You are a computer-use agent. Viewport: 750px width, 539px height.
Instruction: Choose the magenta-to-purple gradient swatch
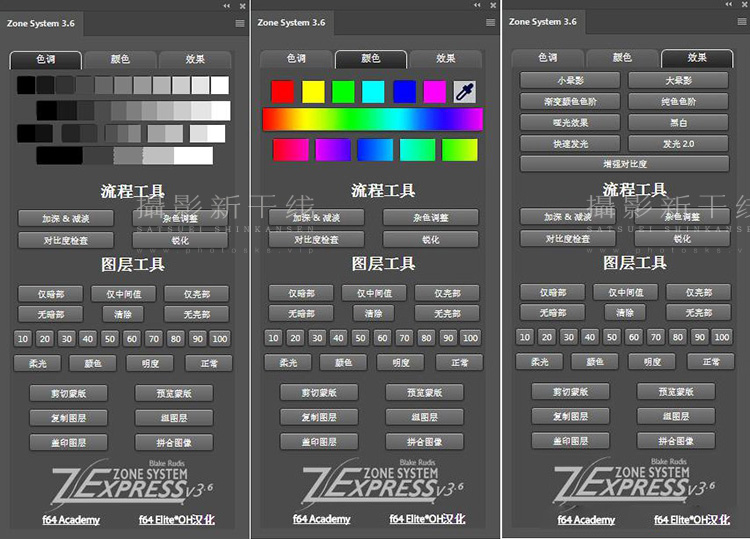pyautogui.click(x=333, y=150)
